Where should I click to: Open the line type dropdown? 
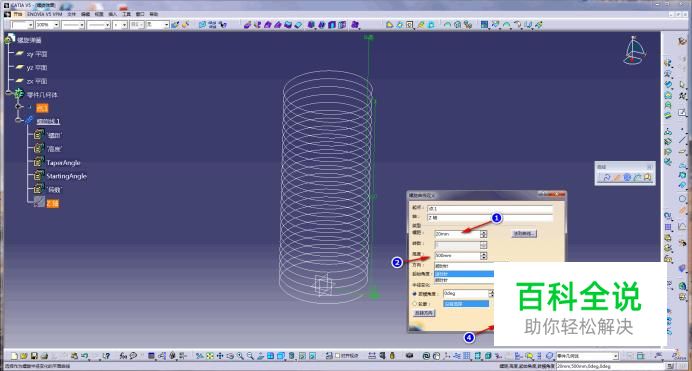[x=107, y=25]
